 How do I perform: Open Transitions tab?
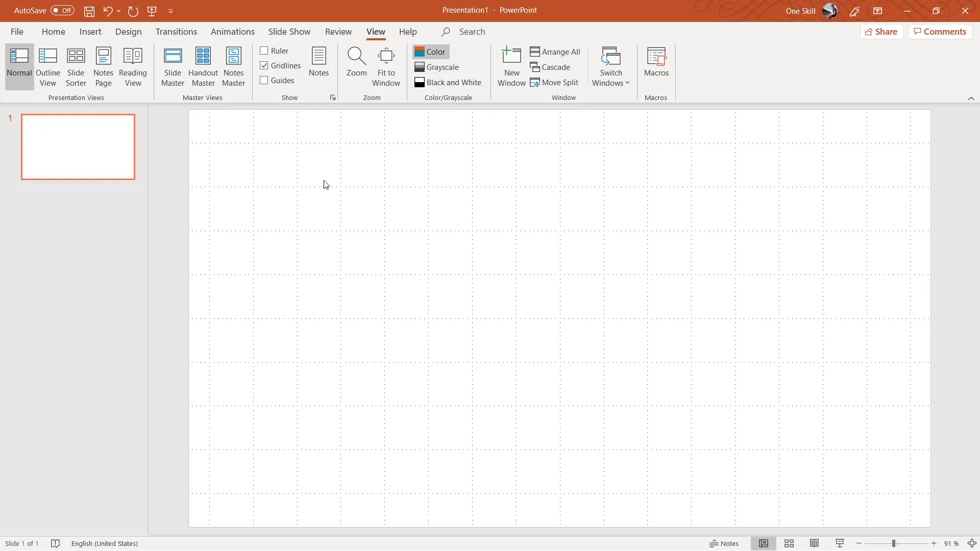pos(176,32)
